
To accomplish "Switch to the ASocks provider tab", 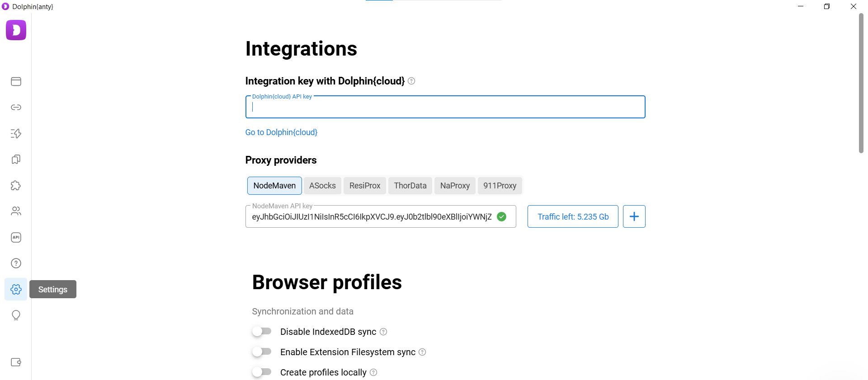I will 322,186.
